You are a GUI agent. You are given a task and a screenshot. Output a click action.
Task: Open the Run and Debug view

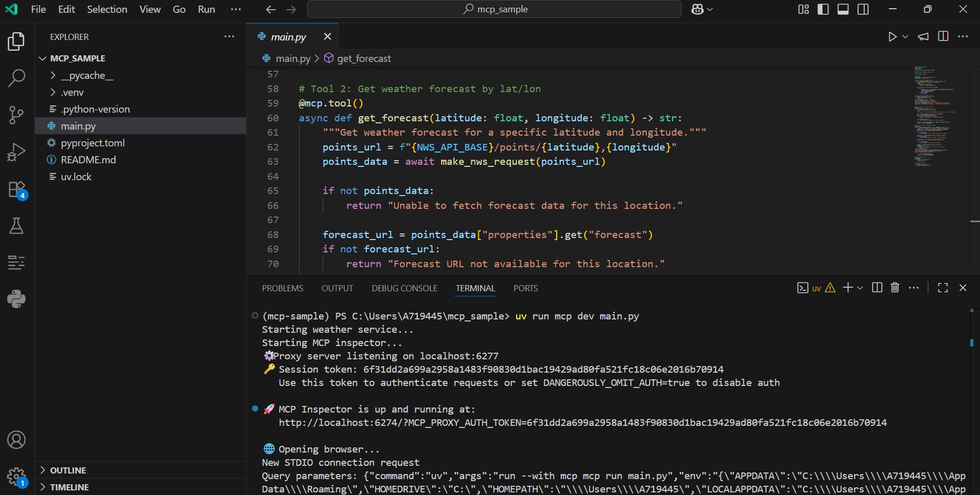[16, 152]
